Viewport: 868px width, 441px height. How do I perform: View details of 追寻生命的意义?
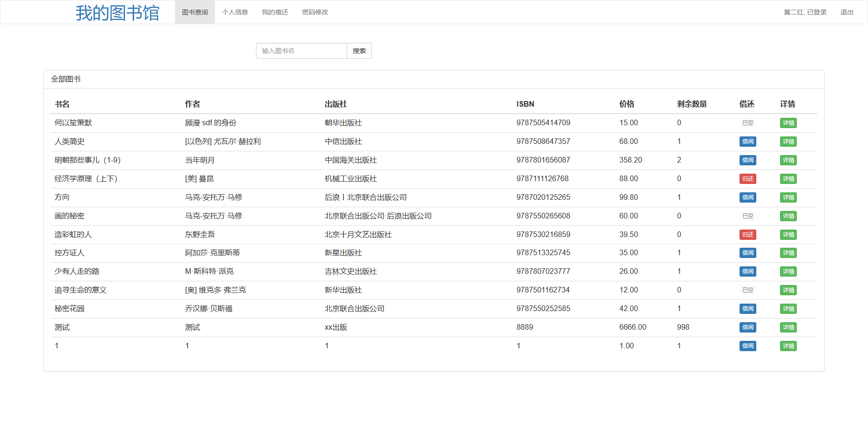(788, 290)
